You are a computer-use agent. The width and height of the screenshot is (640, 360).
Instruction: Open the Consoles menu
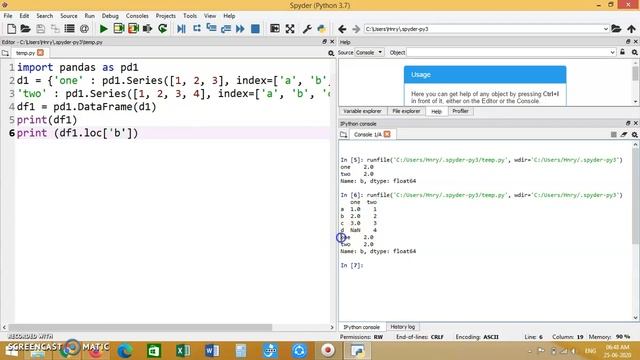(x=137, y=16)
